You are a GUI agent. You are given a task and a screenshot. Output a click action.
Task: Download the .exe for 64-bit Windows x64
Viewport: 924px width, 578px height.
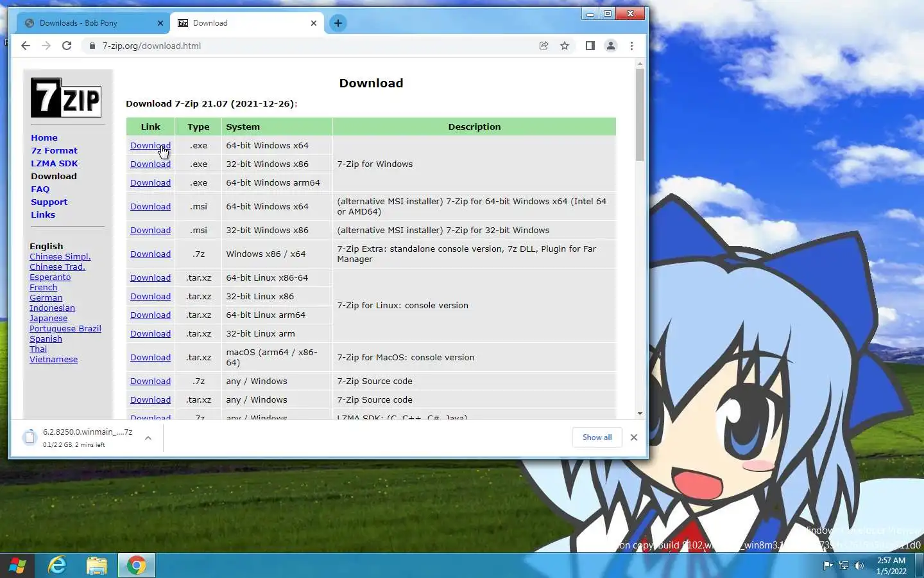(150, 145)
